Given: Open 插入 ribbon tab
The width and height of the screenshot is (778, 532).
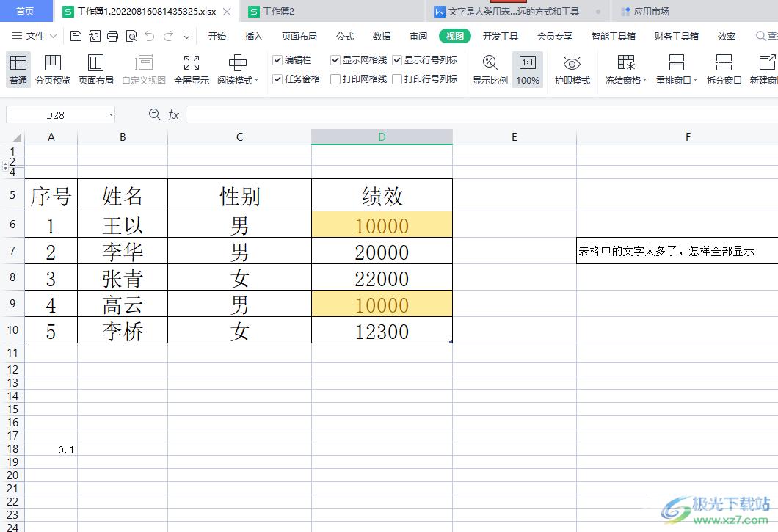Looking at the screenshot, I should click(253, 36).
